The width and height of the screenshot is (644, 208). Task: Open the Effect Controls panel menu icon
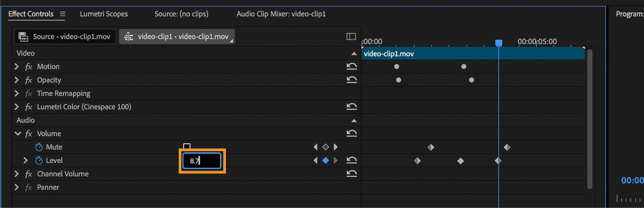click(62, 14)
